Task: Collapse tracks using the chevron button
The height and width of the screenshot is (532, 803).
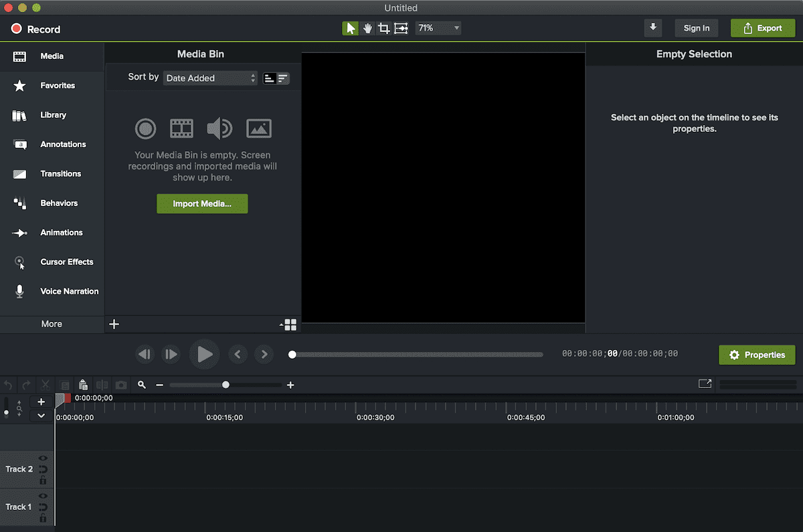Action: (41, 415)
